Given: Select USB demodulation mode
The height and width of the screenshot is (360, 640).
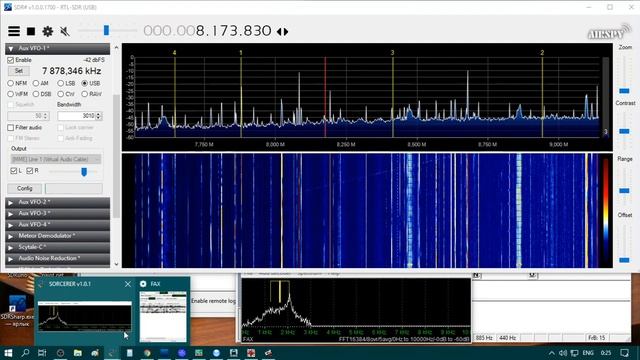Looking at the screenshot, I should (84, 83).
